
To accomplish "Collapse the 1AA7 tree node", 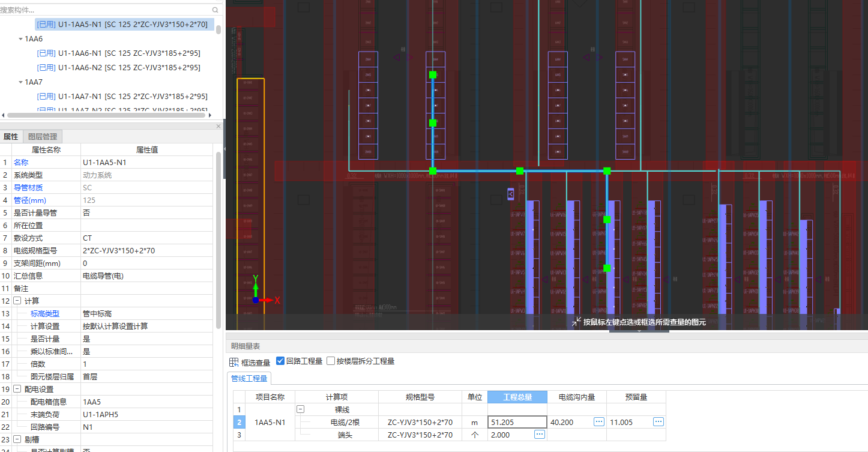I will 20,82.
